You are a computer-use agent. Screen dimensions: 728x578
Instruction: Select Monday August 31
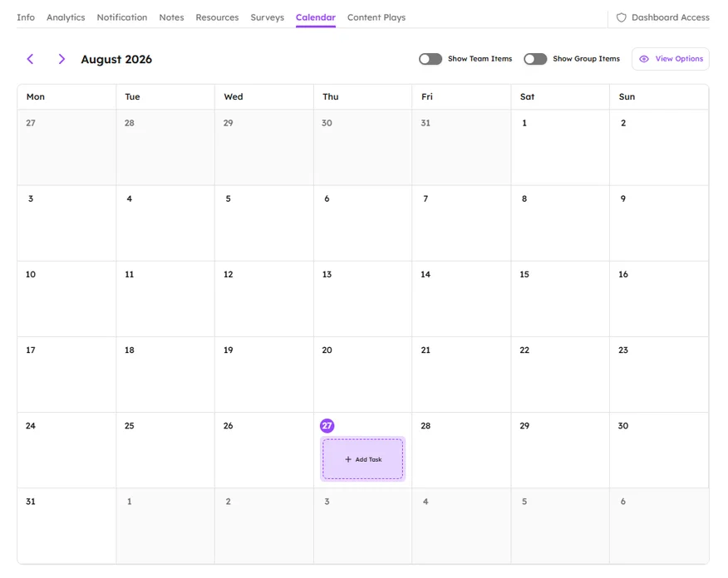66,526
